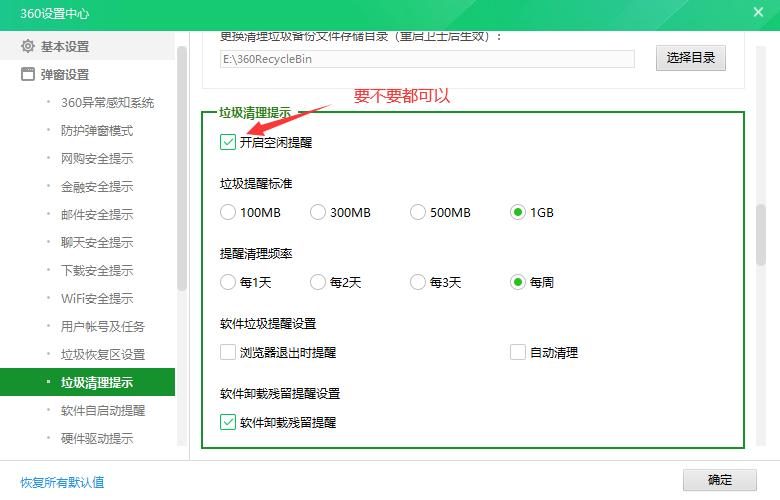Toggle 软件卸载残留提醒 checkbox
This screenshot has height=500, width=780.
[228, 422]
